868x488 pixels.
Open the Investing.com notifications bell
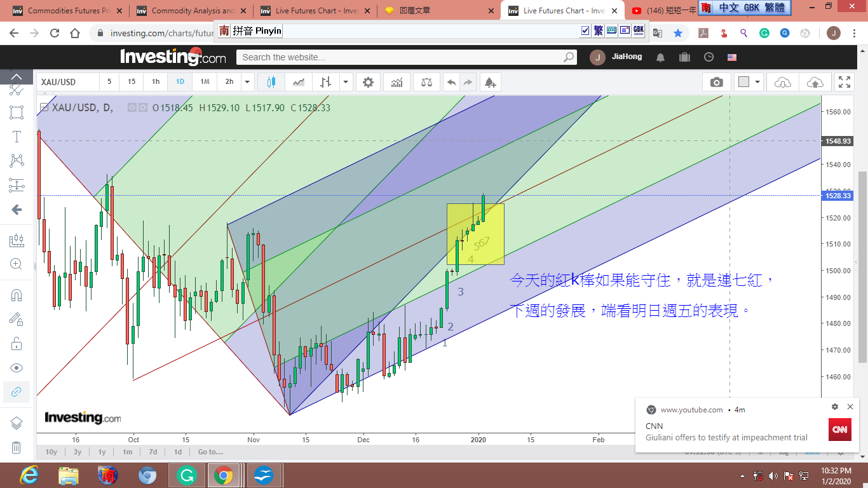[x=660, y=57]
